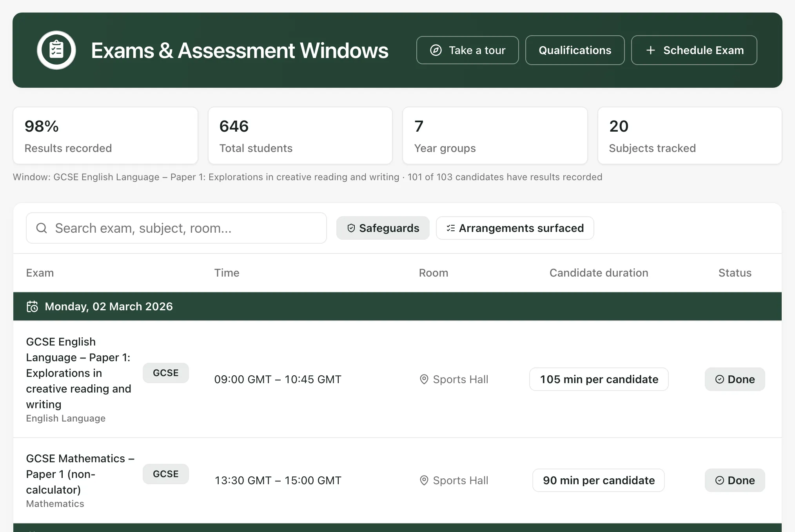Click the Window results summary line
Image resolution: width=795 pixels, height=532 pixels.
point(308,177)
